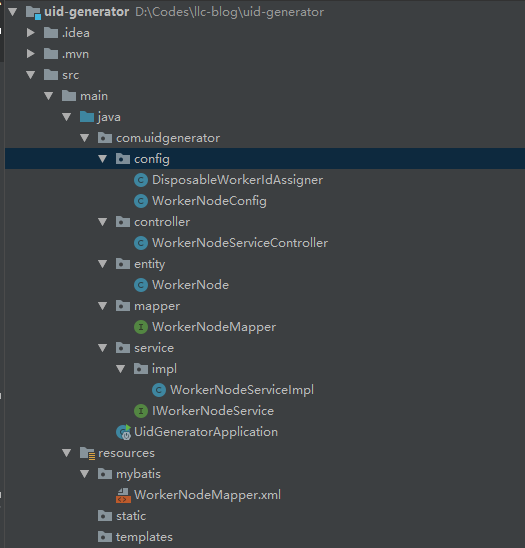
Task: Click the blue java source root folder icon
Action: click(87, 117)
